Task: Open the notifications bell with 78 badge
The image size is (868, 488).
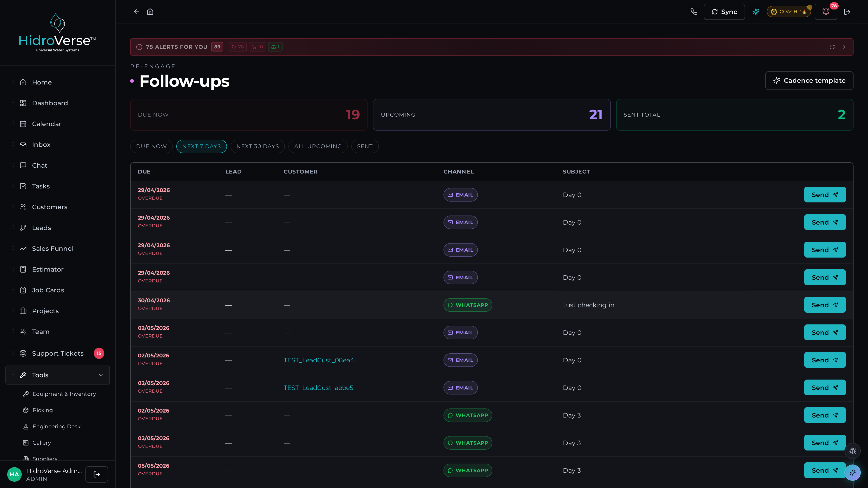Action: [x=826, y=12]
